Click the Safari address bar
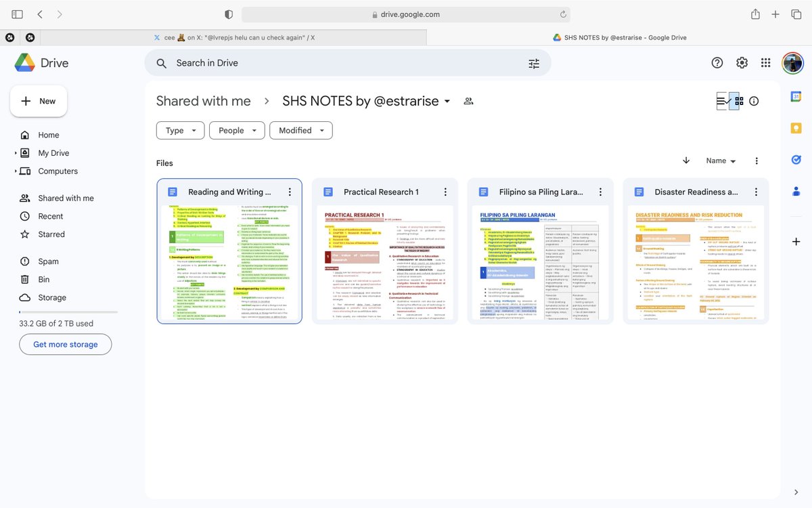812x508 pixels. coord(406,14)
